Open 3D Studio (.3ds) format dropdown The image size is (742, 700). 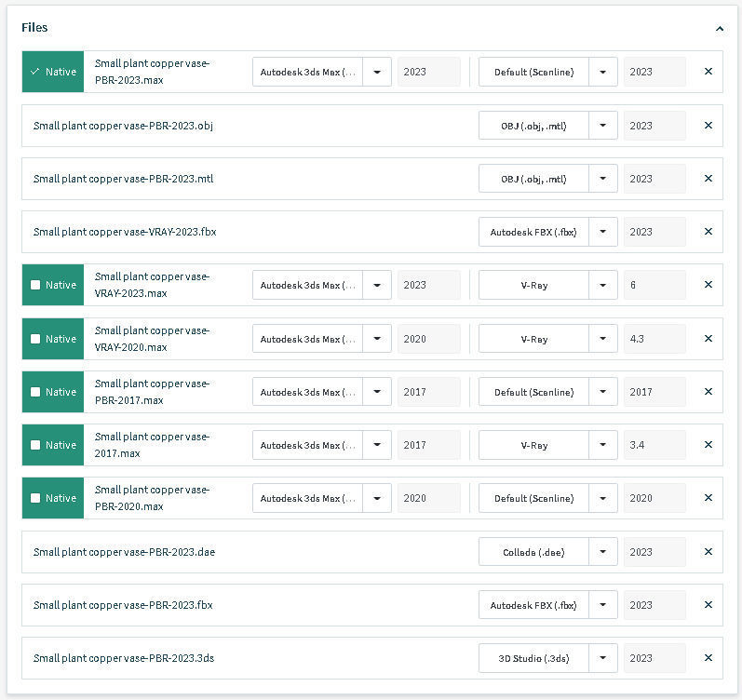pos(603,658)
